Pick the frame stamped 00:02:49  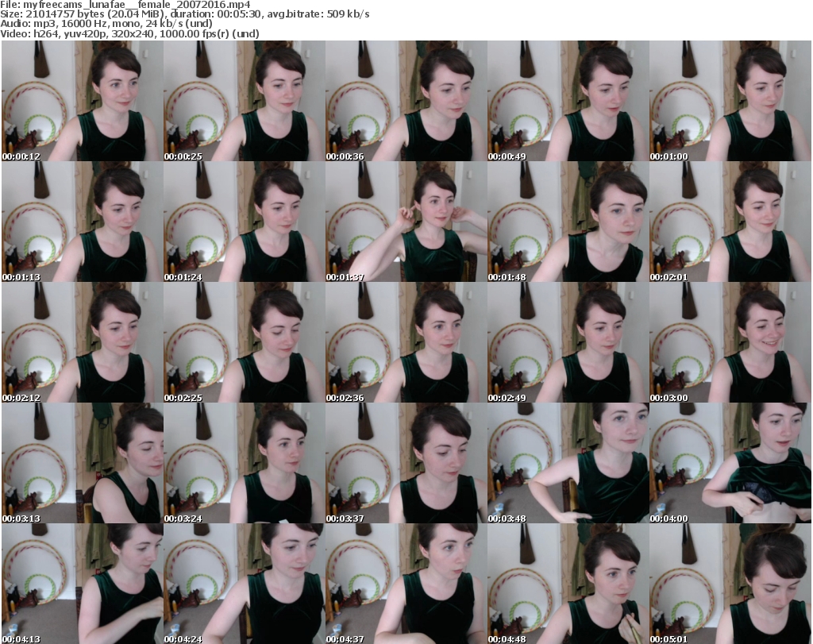click(x=568, y=343)
